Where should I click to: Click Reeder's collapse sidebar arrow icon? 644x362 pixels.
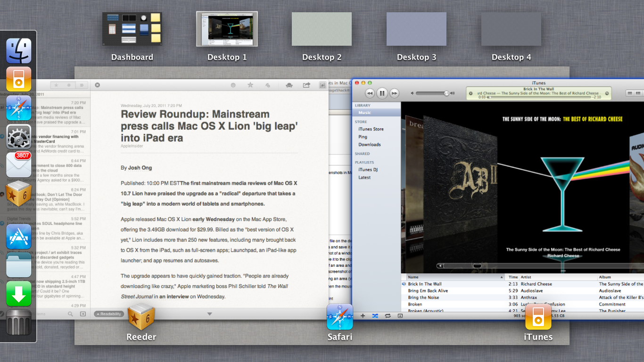[x=83, y=314]
